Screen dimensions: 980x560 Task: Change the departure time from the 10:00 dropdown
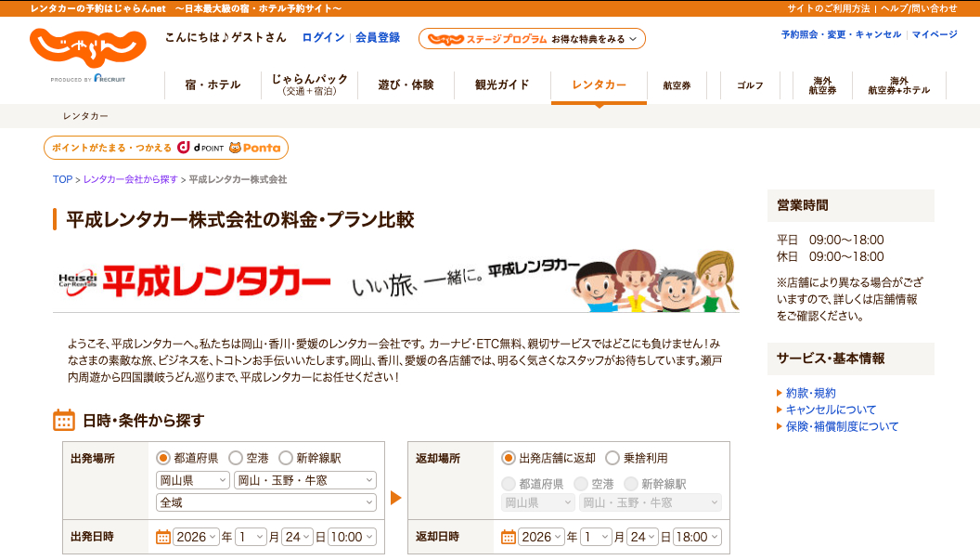[x=352, y=536]
